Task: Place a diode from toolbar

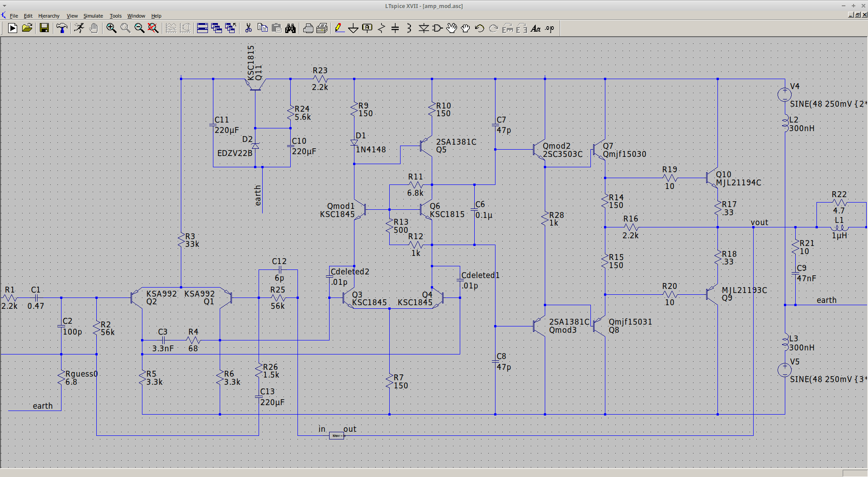Action: tap(424, 28)
